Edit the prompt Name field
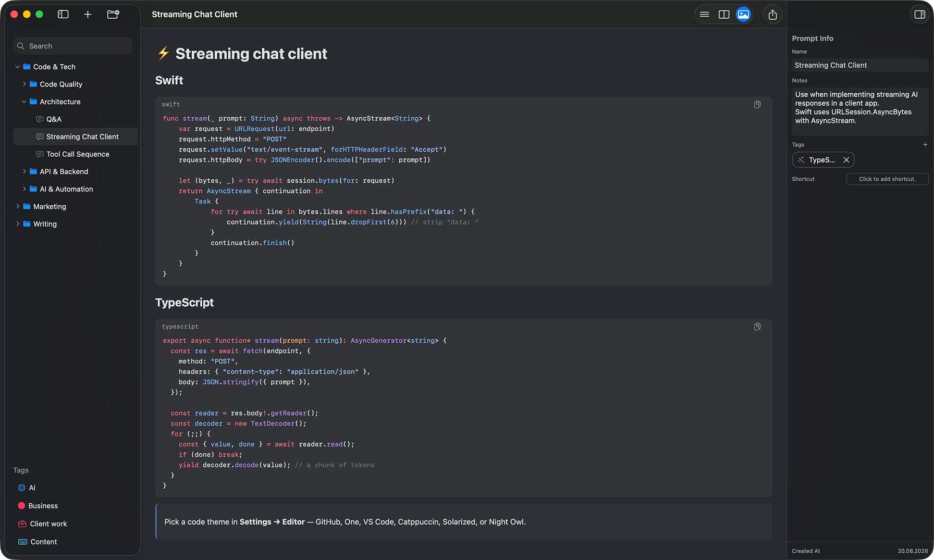The image size is (934, 560). (x=859, y=65)
